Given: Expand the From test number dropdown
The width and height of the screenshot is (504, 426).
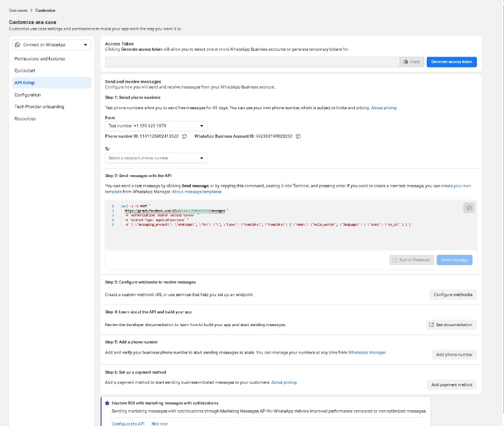Looking at the screenshot, I should [x=156, y=126].
